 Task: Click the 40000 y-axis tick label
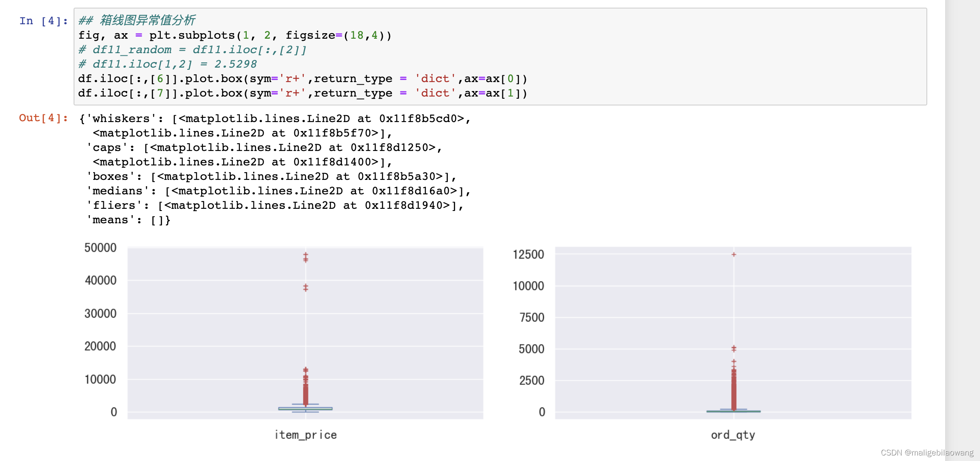tap(100, 280)
